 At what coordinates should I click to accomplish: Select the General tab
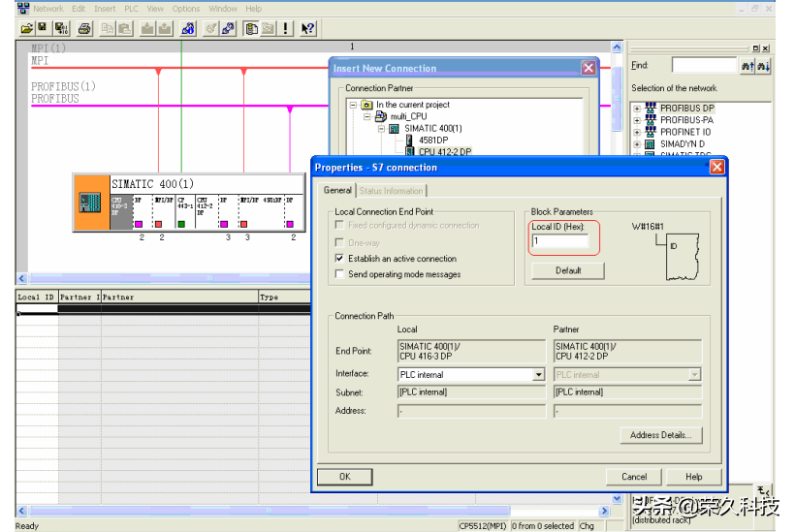(337, 191)
